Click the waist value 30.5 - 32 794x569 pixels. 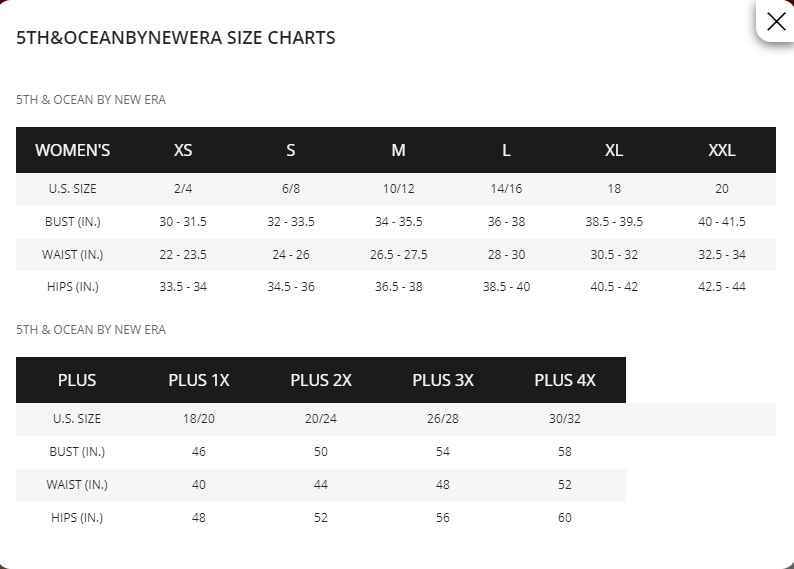[x=614, y=254]
